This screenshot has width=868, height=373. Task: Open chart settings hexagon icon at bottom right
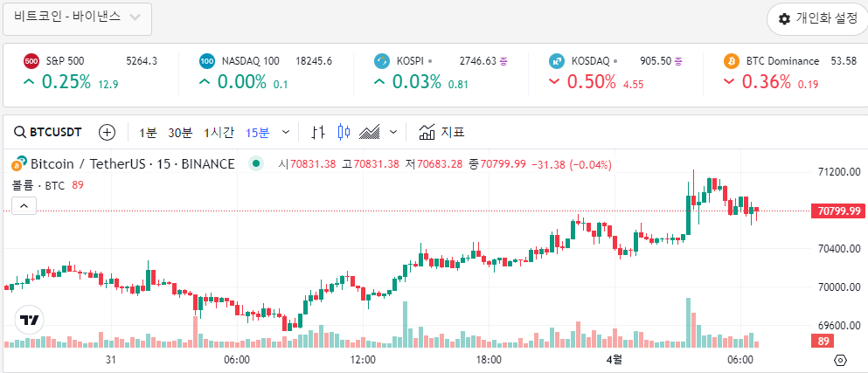coord(841,360)
